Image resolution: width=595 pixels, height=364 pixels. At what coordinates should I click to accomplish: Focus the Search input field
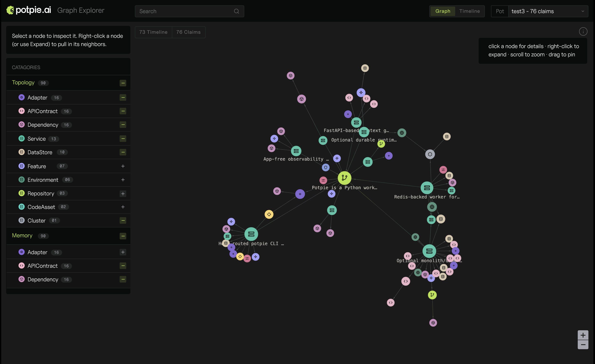tap(189, 11)
